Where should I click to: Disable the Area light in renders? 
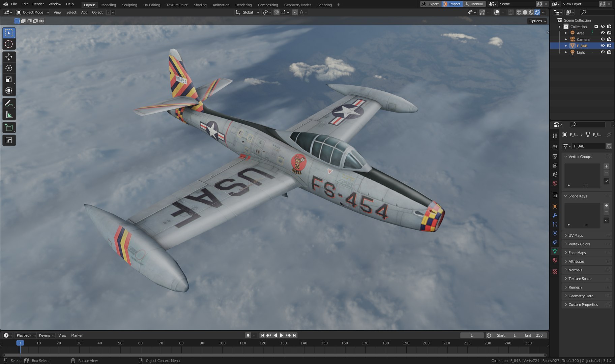tap(609, 33)
